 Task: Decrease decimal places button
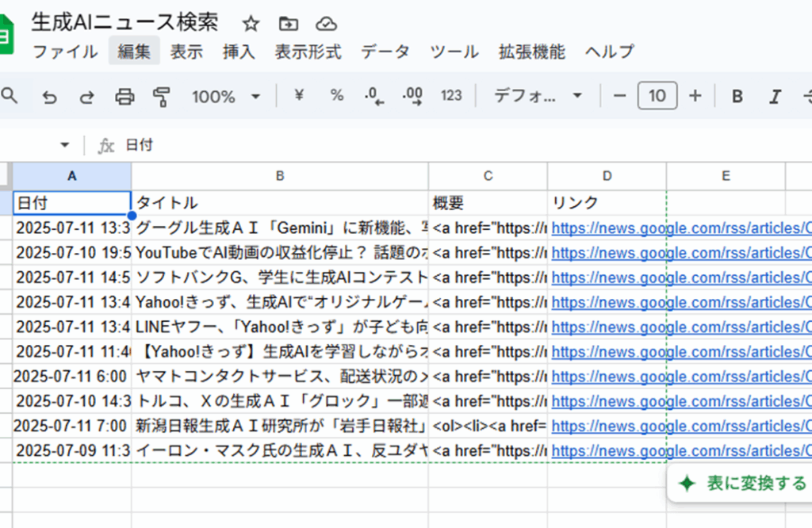coord(373,97)
